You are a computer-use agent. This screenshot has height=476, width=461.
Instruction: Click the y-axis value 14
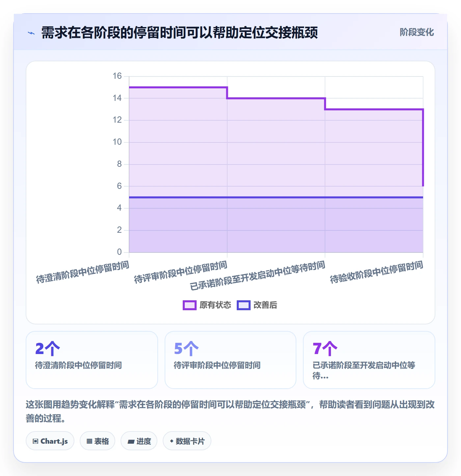click(117, 98)
